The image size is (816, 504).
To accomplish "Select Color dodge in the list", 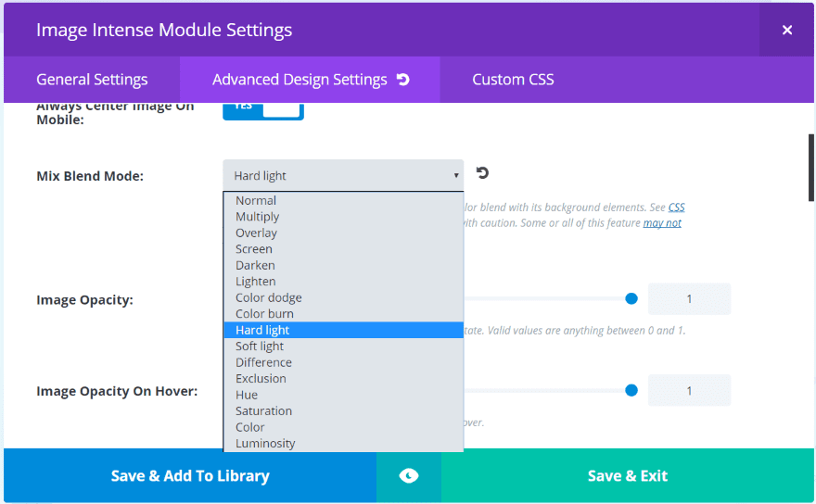I will click(x=268, y=297).
